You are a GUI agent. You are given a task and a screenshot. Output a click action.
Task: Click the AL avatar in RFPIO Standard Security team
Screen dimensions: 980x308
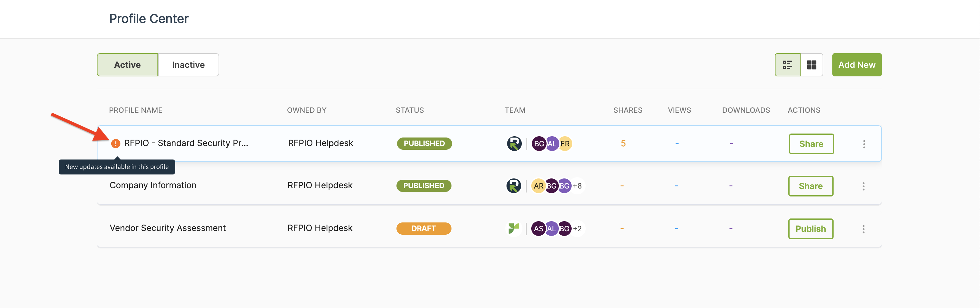(552, 144)
